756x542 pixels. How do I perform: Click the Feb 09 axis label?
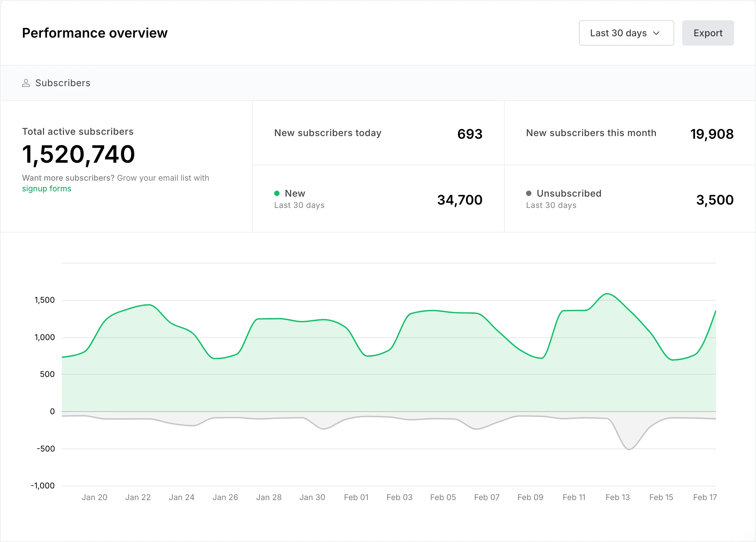coord(530,497)
